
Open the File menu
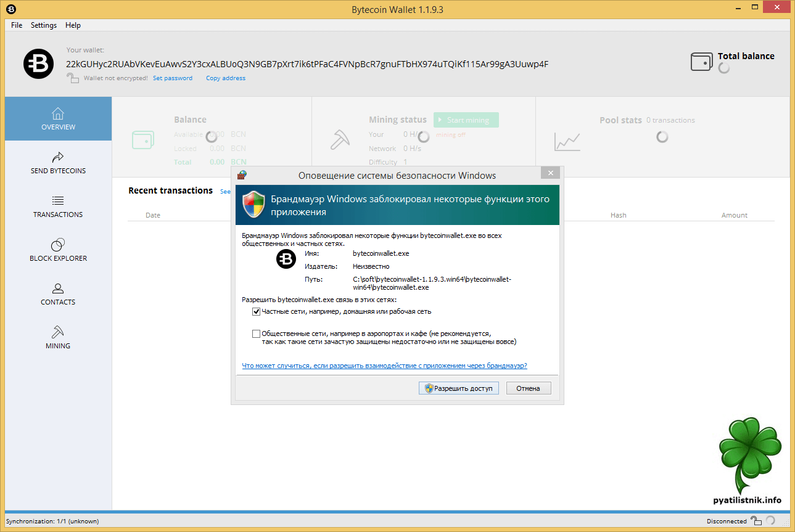tap(17, 25)
